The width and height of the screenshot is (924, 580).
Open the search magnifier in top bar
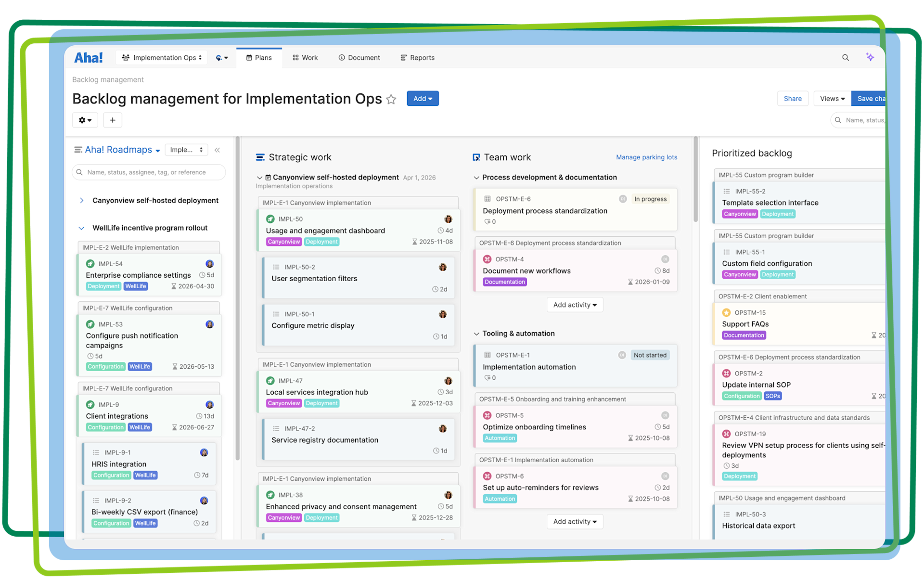(x=845, y=58)
